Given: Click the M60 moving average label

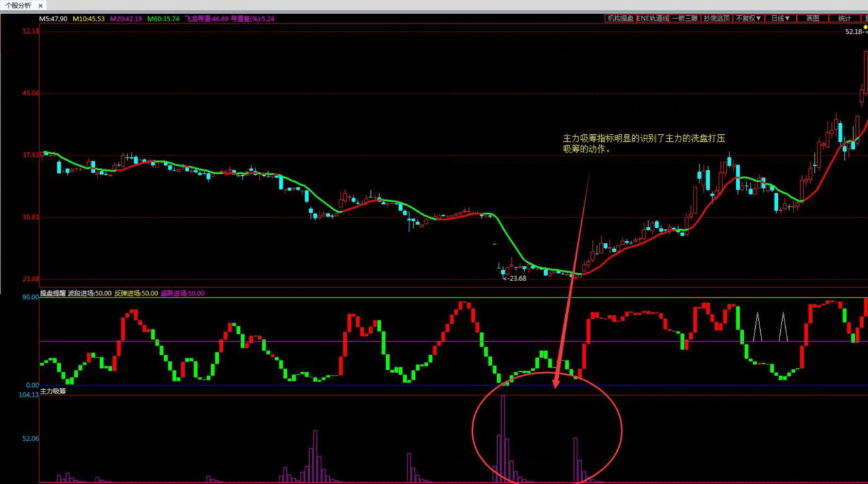Looking at the screenshot, I should 164,19.
